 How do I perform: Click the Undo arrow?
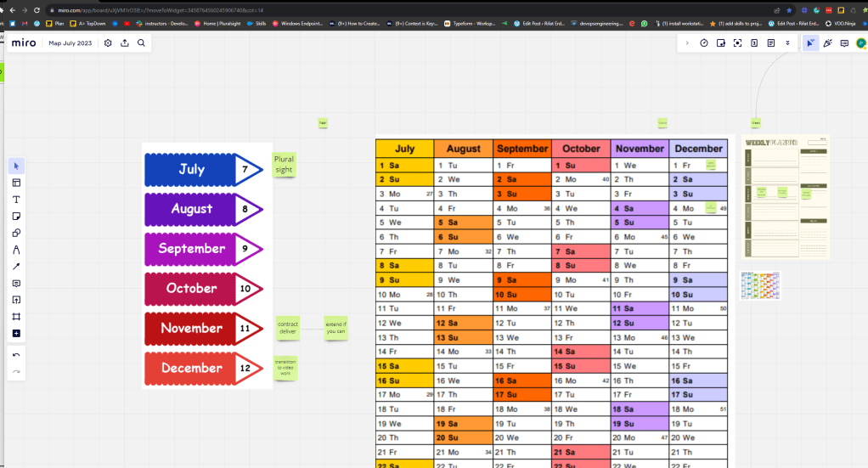click(x=16, y=355)
